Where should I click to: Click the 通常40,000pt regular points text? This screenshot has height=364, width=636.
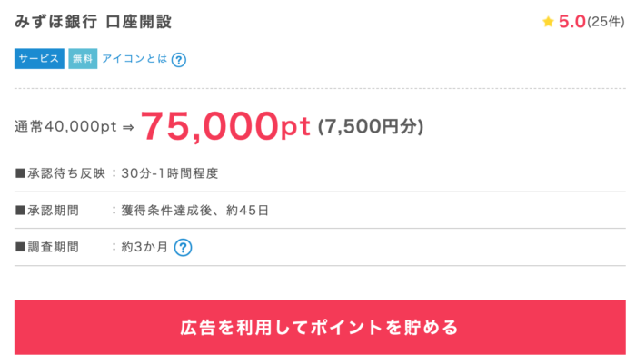(66, 128)
